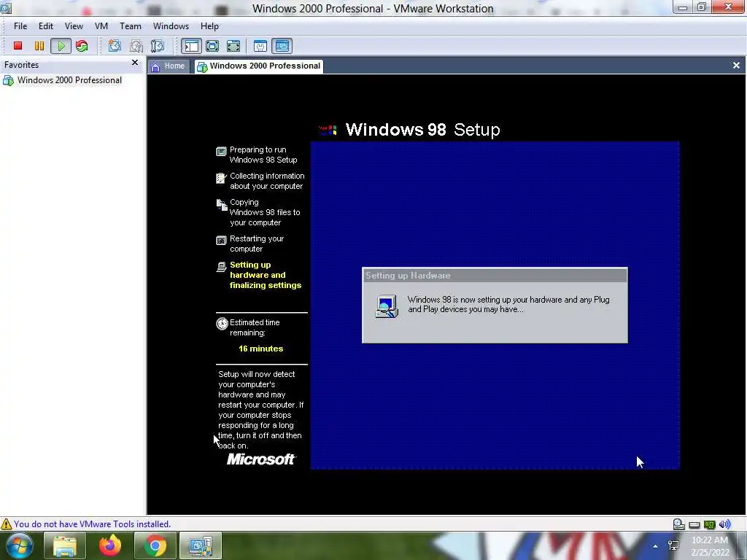This screenshot has height=560, width=747.
Task: Click the network adapter status icon
Action: pos(709,525)
